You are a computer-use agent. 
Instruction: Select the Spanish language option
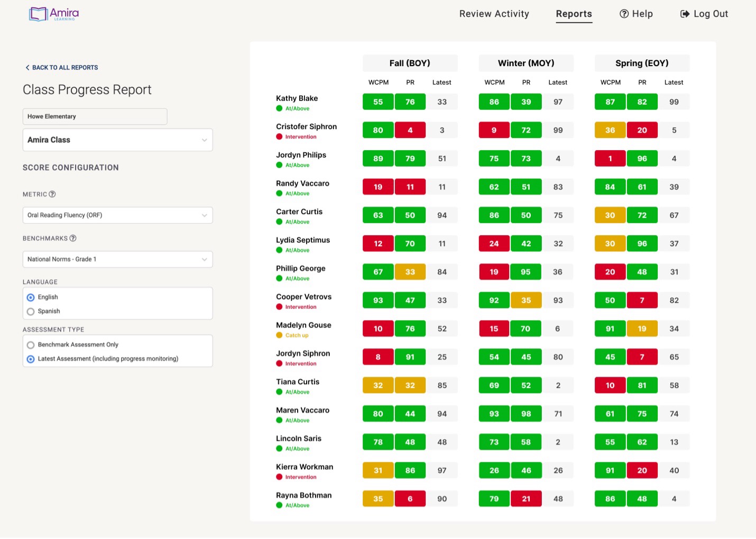(x=31, y=312)
